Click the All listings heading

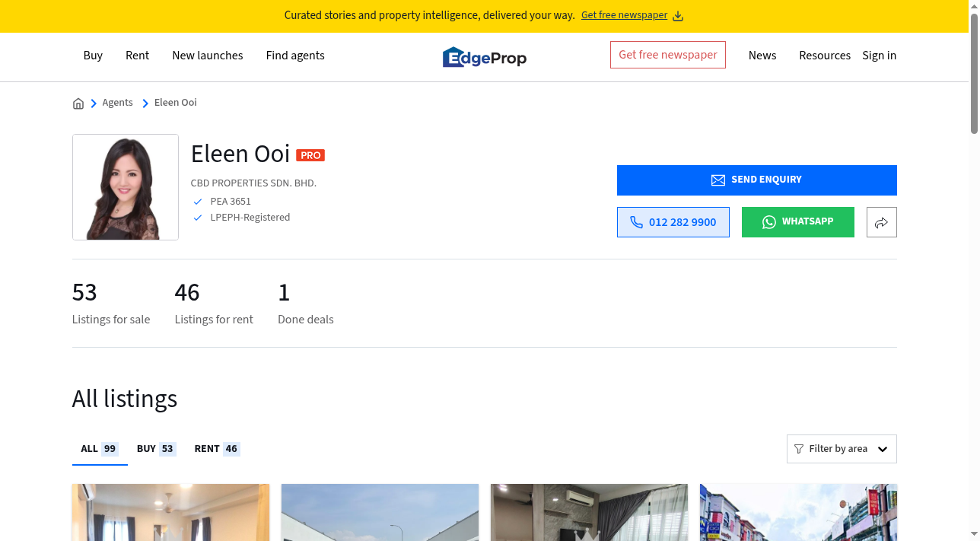click(x=125, y=399)
